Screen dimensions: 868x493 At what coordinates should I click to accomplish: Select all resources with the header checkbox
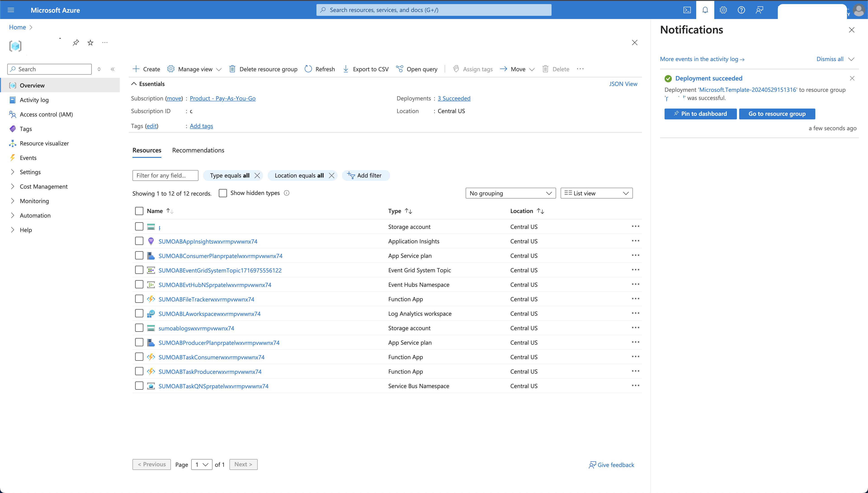(x=139, y=211)
